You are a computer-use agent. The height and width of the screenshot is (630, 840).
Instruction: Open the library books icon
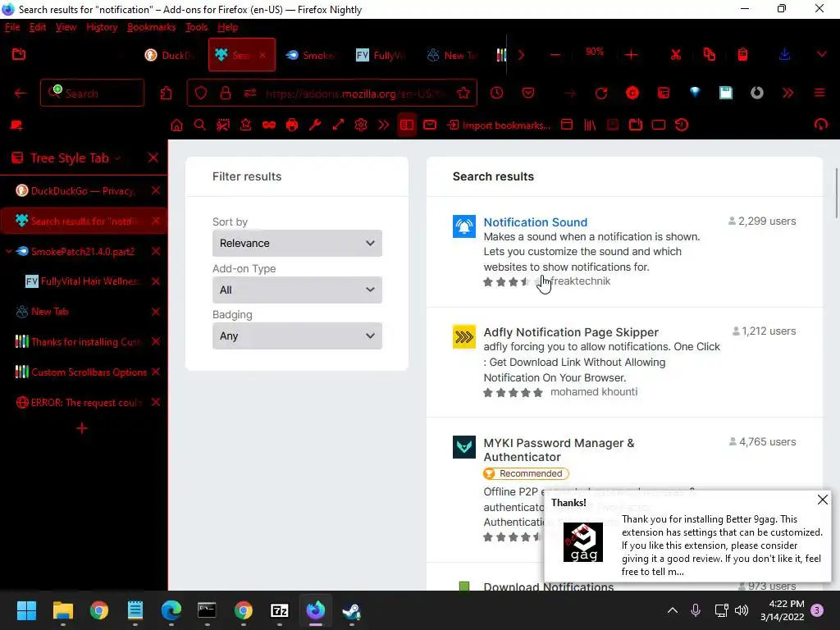pyautogui.click(x=590, y=126)
